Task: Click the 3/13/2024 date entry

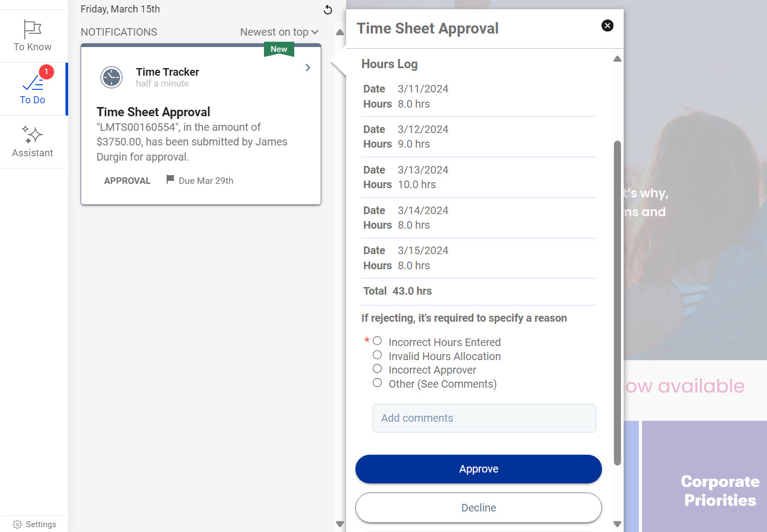Action: (x=423, y=170)
